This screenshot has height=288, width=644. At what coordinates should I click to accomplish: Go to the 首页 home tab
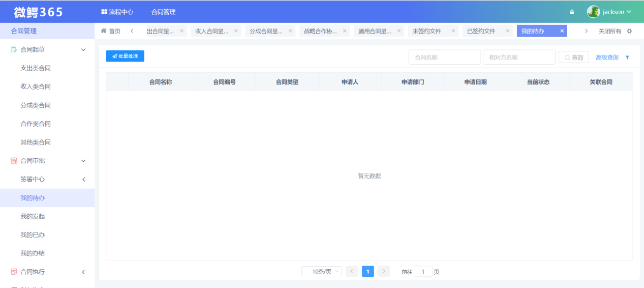pos(111,31)
